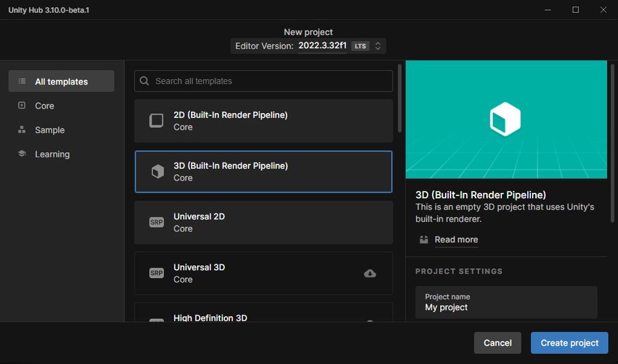Viewport: 618px width, 364px height.
Task: Click the Cancel button
Action: (x=497, y=343)
